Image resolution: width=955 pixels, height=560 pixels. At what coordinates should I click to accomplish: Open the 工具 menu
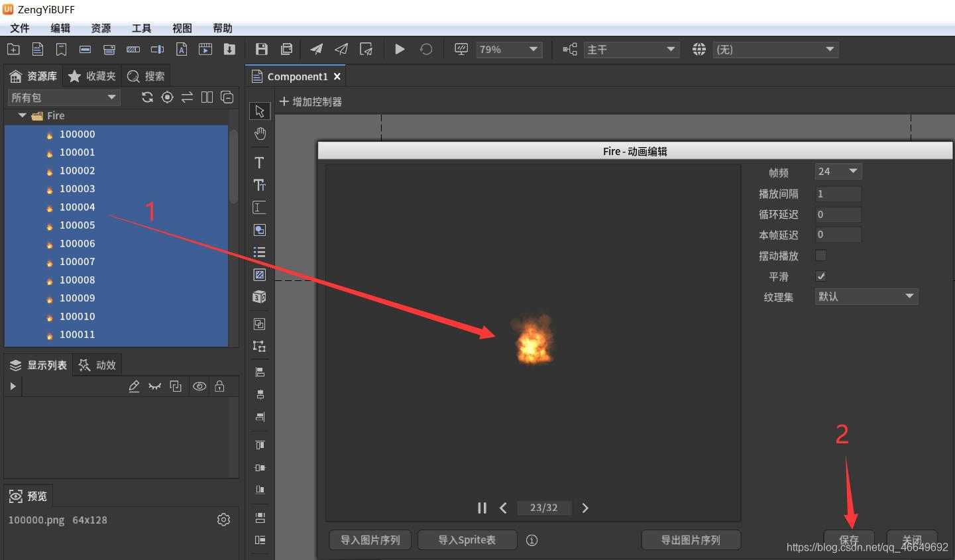[x=142, y=28]
